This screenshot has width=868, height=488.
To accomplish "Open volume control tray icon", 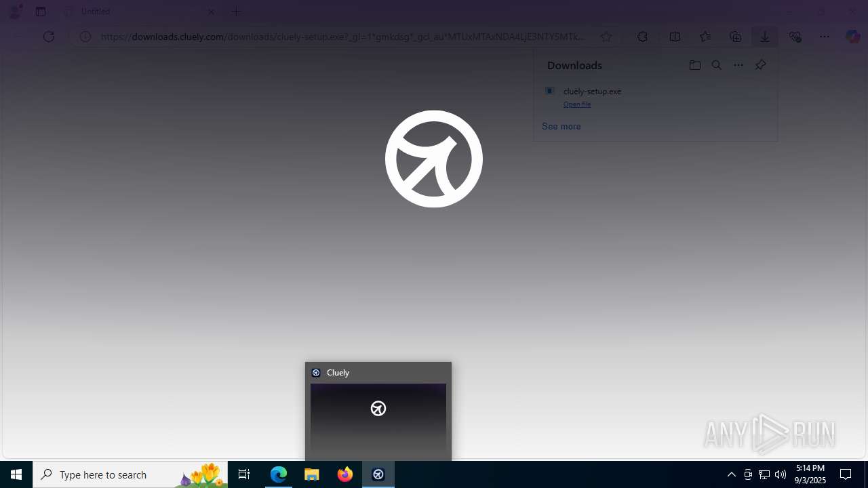I will (x=781, y=474).
